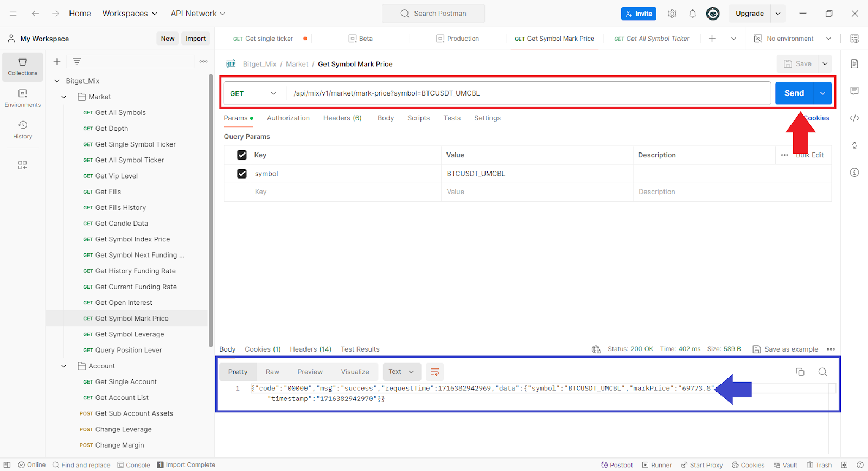Image resolution: width=868 pixels, height=471 pixels.
Task: Go back with the left arrow
Action: 35,14
